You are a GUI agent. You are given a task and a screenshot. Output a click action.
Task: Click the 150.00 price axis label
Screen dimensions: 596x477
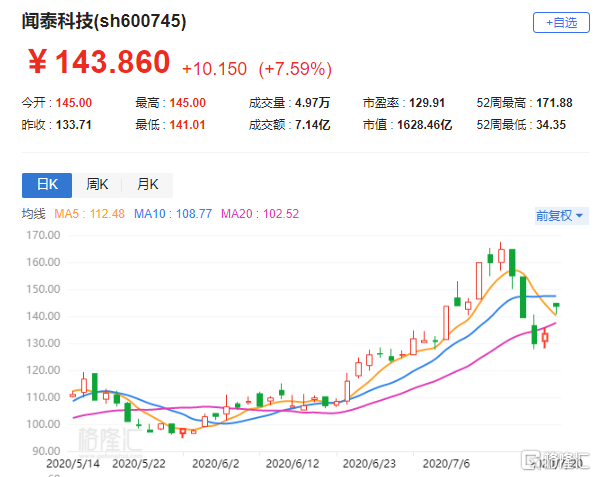click(x=43, y=289)
